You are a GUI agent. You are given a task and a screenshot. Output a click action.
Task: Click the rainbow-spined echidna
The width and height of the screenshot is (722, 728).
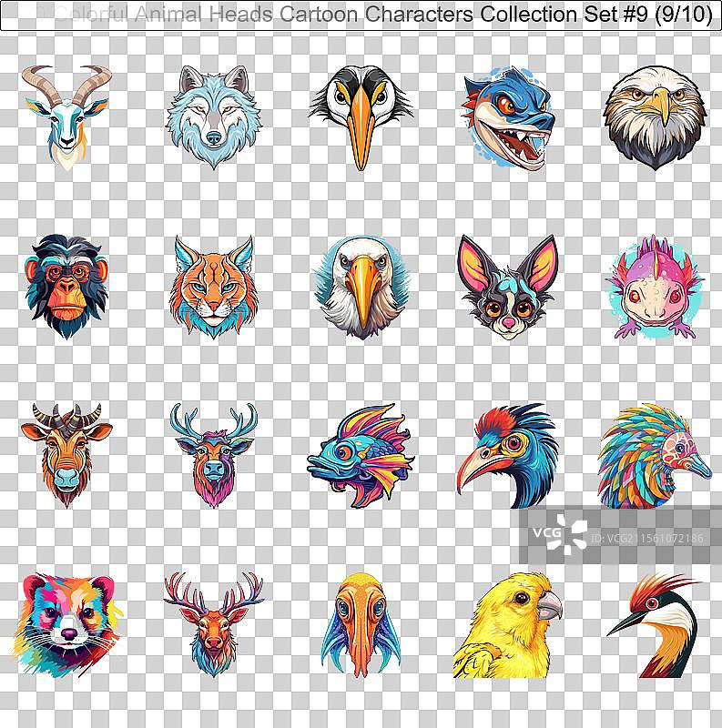point(653,452)
